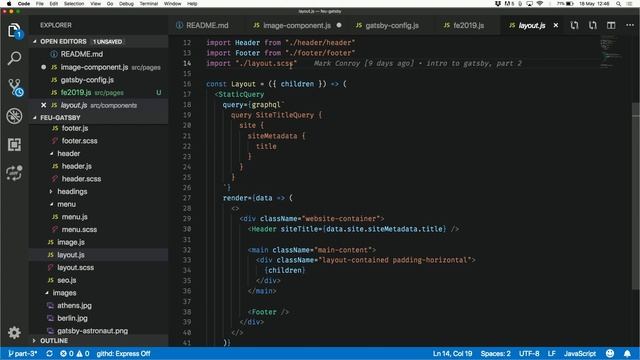Collapse the header folder
This screenshot has width=640, height=360.
[51, 153]
